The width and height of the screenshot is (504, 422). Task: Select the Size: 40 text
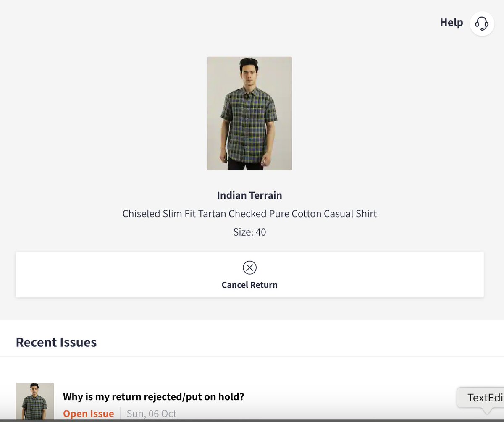(x=249, y=232)
